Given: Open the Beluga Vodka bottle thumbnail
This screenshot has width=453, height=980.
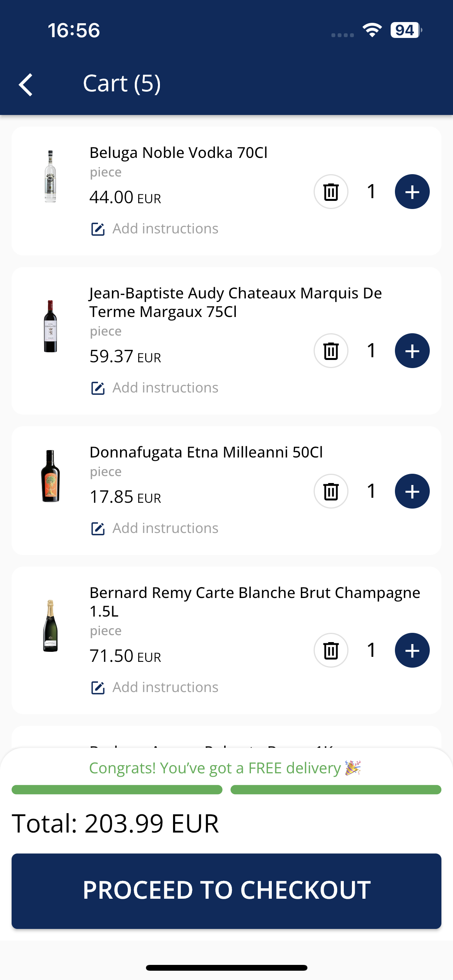Looking at the screenshot, I should [50, 176].
